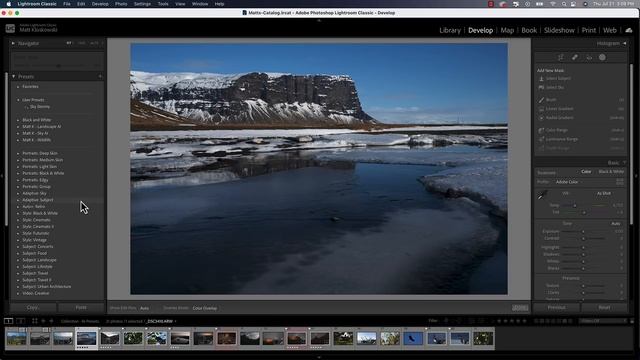
Task: Click the Paste button
Action: pyautogui.click(x=81, y=307)
